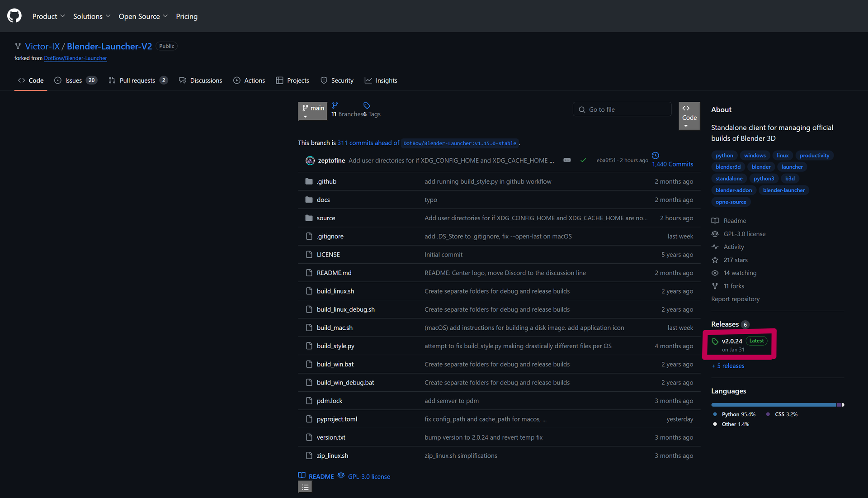Open the Code download dropdown button
Image resolution: width=868 pixels, height=498 pixels.
click(x=689, y=116)
